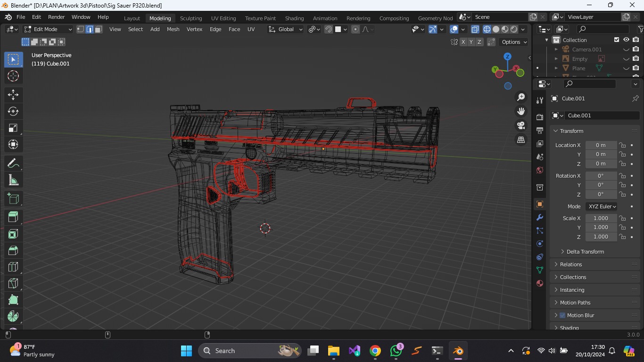Image resolution: width=644 pixels, height=362 pixels.
Task: Select the Poly Build tool
Action: click(13, 300)
